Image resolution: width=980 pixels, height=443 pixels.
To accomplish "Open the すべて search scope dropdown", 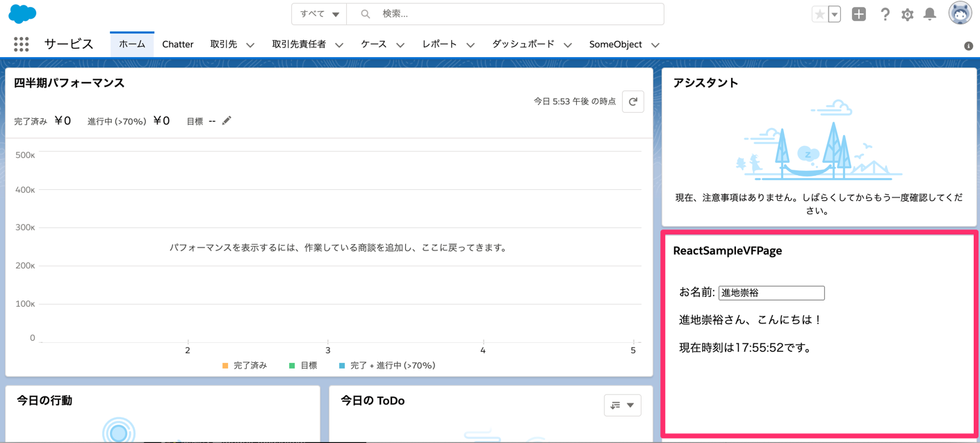I will click(318, 13).
